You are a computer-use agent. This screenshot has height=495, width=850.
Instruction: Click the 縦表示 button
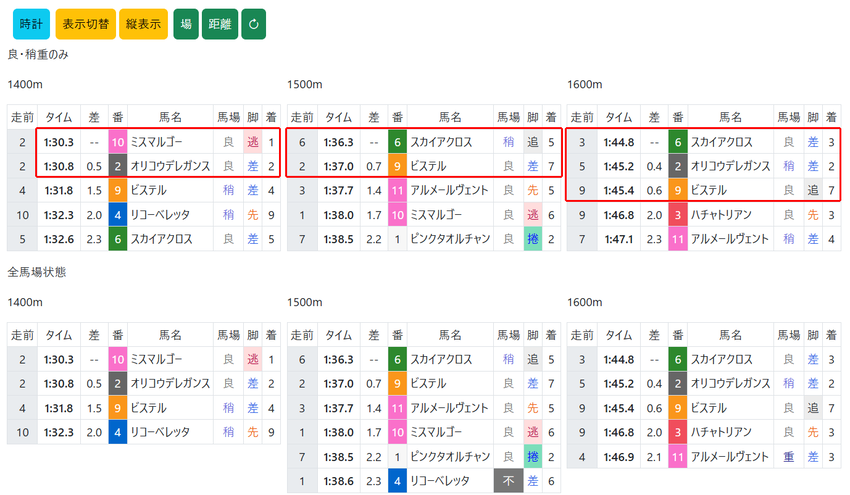pos(144,24)
